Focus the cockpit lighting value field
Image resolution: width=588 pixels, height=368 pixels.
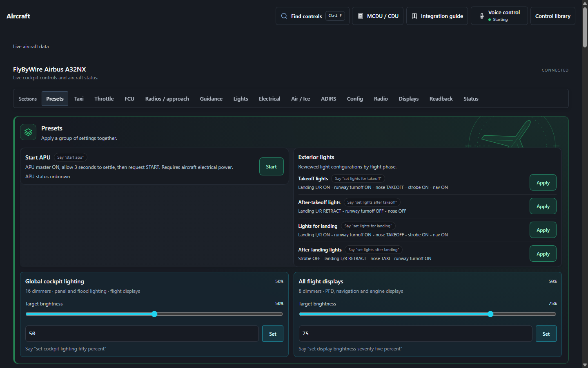[x=142, y=334]
